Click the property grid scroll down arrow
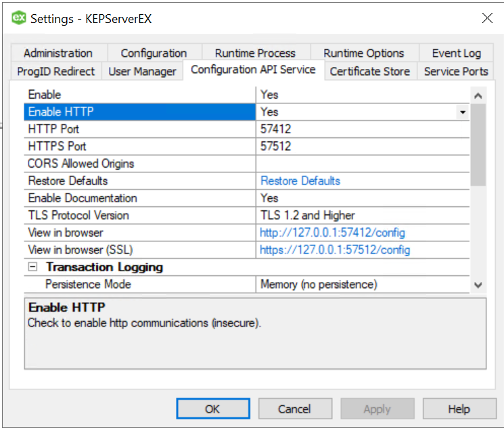This screenshot has height=428, width=504. click(478, 285)
